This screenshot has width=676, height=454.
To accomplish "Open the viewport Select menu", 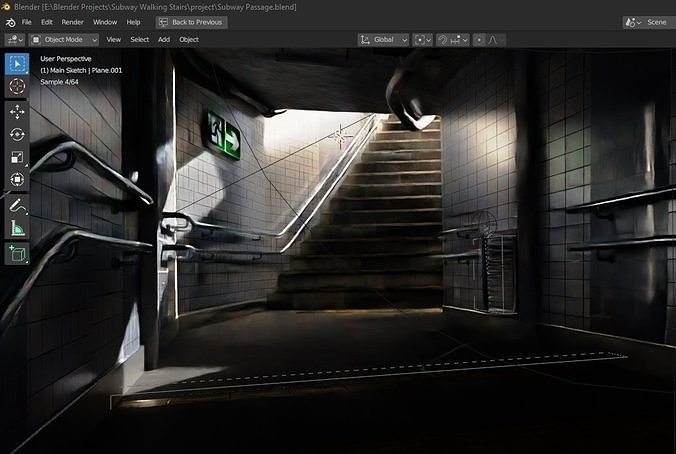I will (x=140, y=40).
